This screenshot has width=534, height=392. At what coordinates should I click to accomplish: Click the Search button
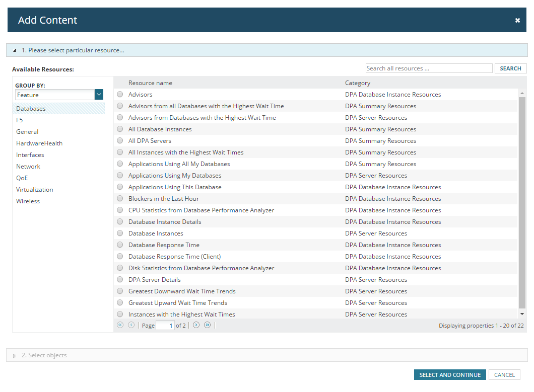(x=510, y=68)
